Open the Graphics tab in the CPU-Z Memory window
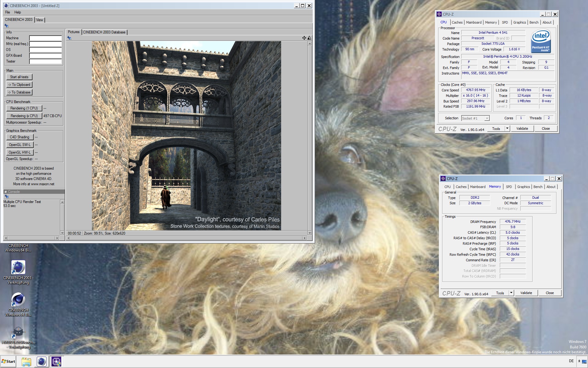Screen dimensions: 588x368 [x=523, y=187]
